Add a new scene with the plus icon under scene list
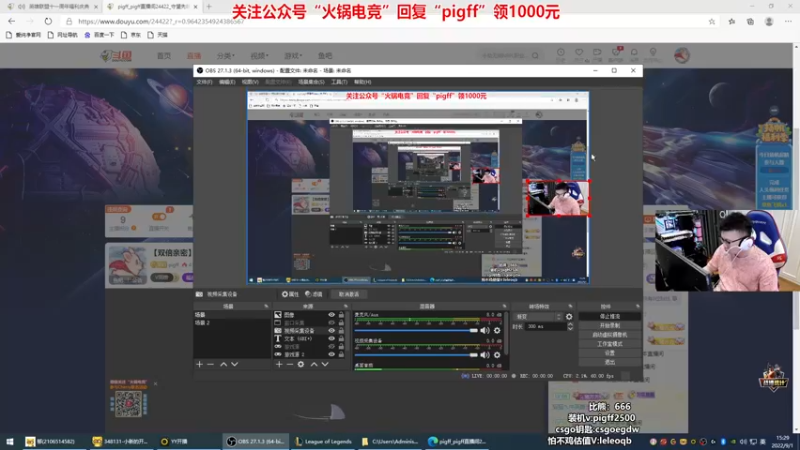 click(199, 364)
